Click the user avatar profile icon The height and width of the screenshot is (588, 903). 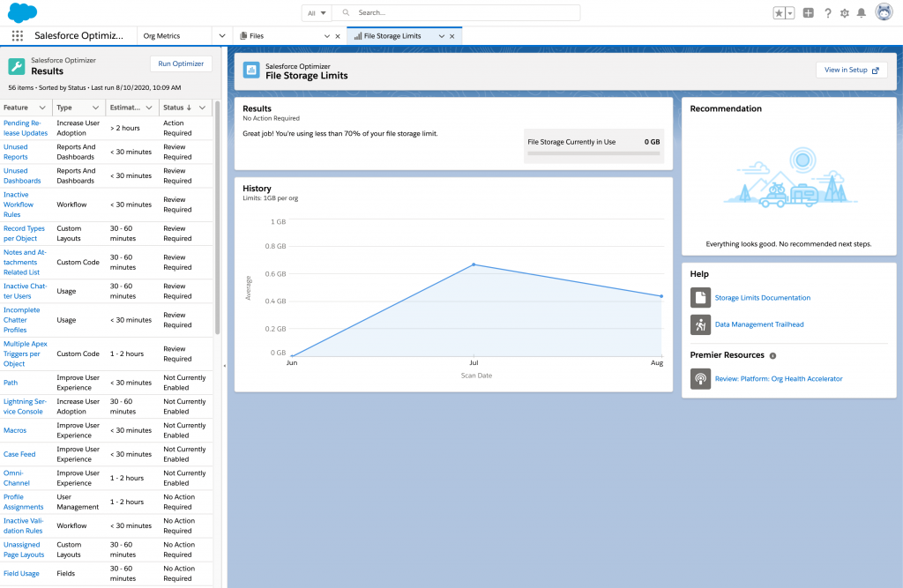tap(884, 12)
